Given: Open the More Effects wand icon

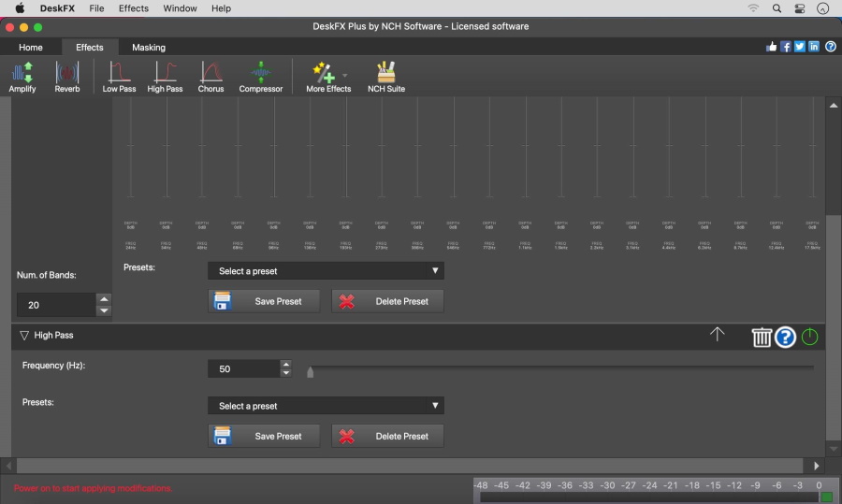Looking at the screenshot, I should click(x=324, y=72).
